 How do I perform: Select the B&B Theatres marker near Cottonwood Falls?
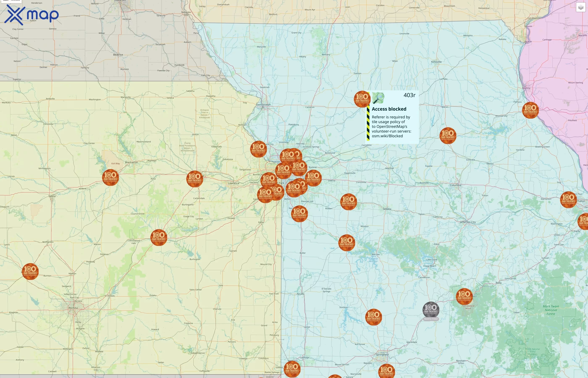coord(159,237)
